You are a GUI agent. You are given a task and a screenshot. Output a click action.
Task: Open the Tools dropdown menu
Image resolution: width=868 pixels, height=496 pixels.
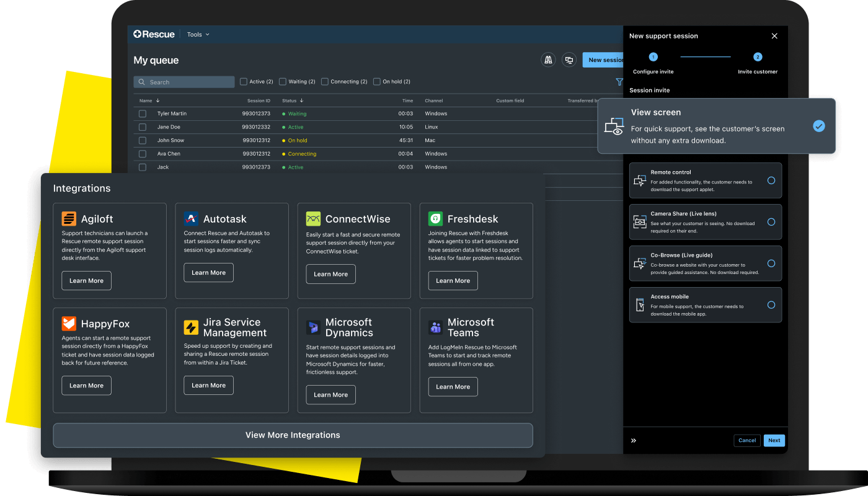click(x=198, y=35)
